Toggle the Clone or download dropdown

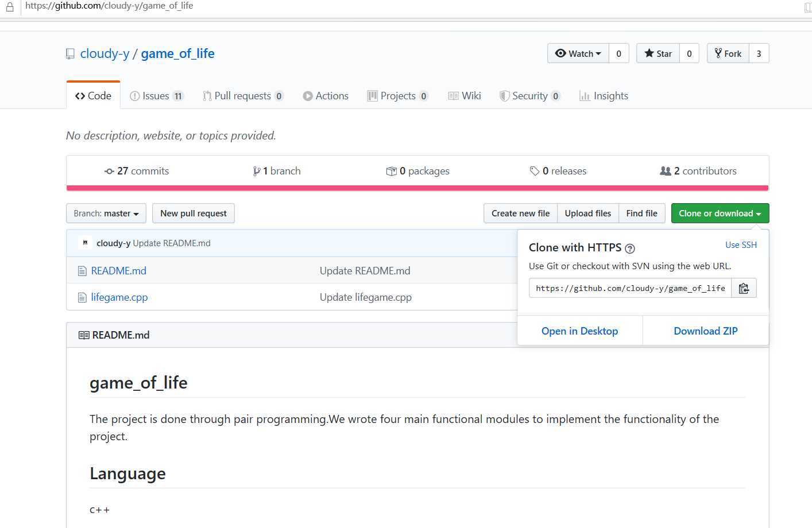720,213
